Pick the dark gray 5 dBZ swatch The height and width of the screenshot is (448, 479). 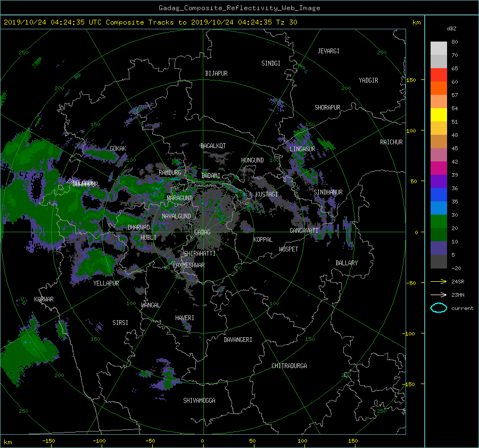tap(439, 262)
